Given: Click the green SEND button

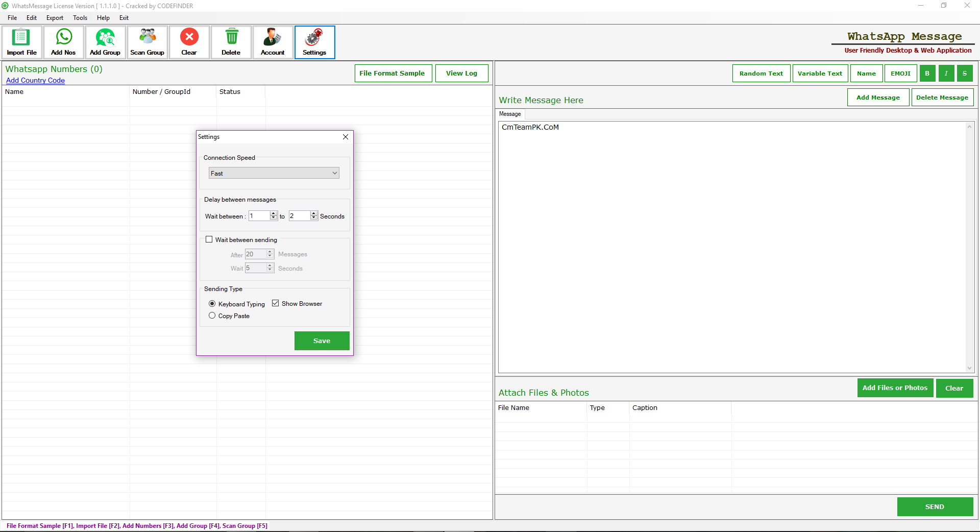Looking at the screenshot, I should 935,506.
